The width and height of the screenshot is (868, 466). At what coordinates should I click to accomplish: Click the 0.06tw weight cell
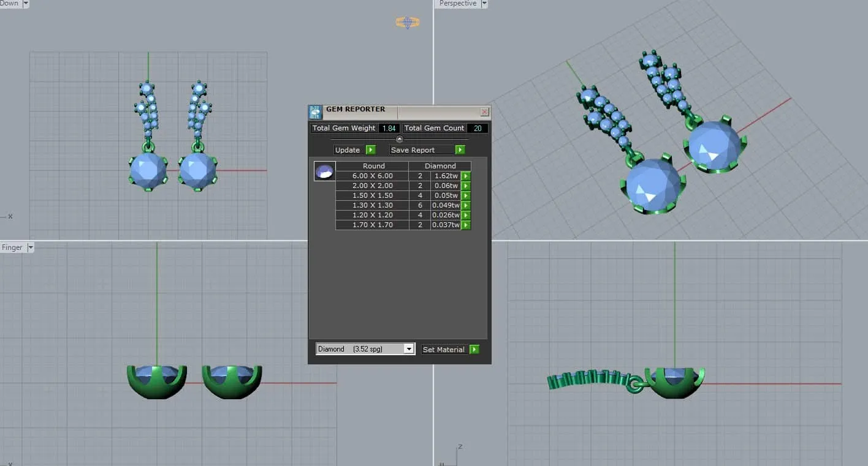pos(446,186)
